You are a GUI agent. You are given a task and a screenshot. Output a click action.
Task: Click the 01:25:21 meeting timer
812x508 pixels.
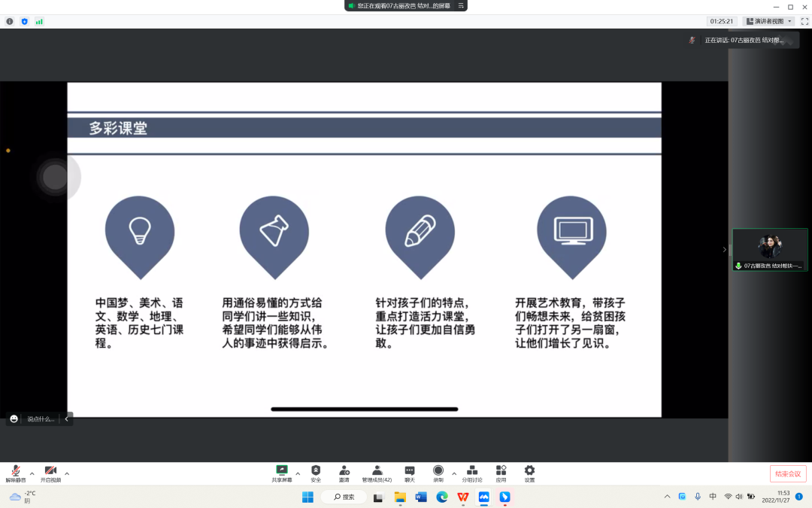coord(721,21)
